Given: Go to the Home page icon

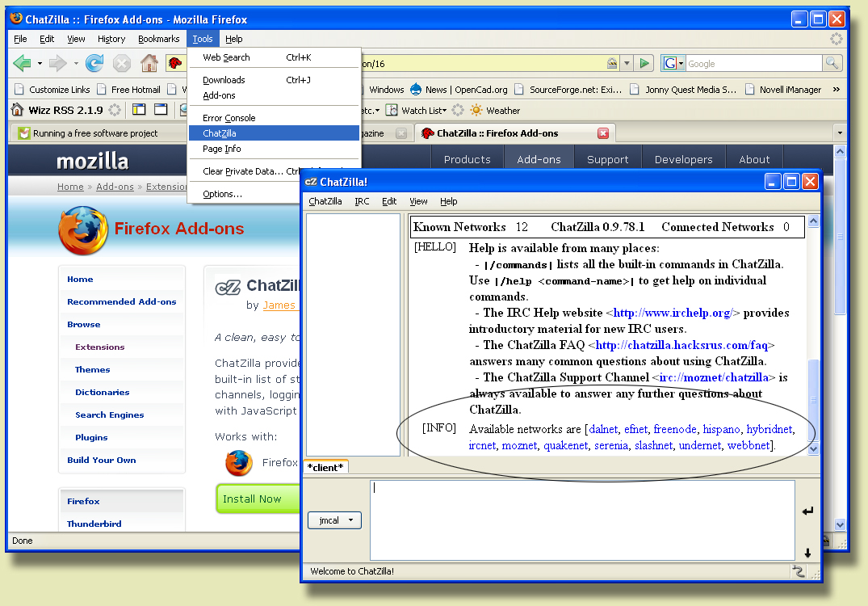Looking at the screenshot, I should [149, 63].
